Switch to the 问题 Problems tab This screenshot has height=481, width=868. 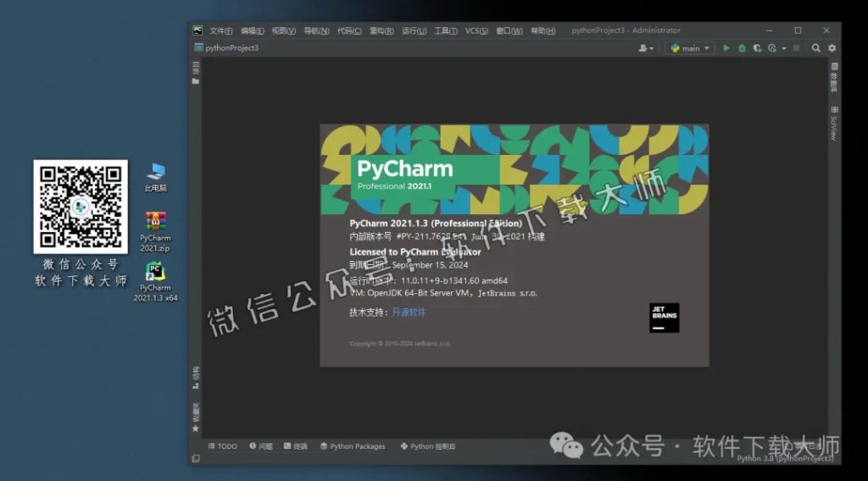coord(261,446)
